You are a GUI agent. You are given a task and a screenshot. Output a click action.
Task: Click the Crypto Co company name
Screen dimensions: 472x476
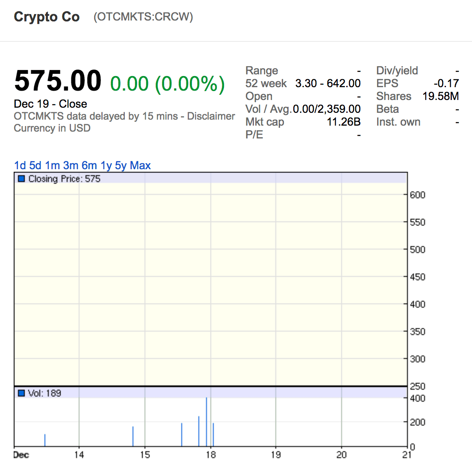[47, 17]
